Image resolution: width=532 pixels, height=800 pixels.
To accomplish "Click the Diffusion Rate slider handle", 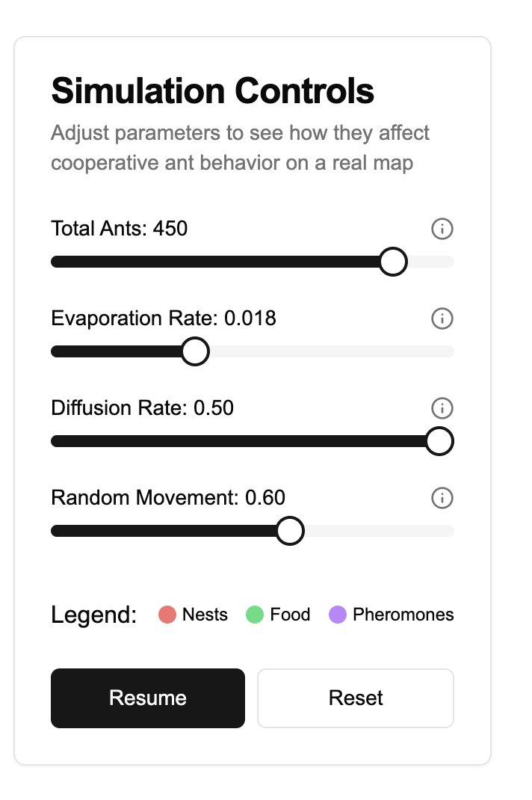I will (439, 441).
